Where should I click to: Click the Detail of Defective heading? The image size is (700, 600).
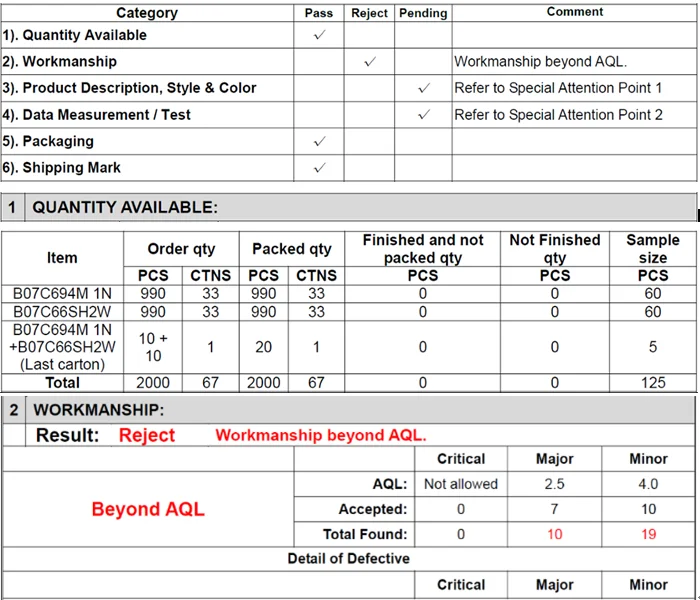(348, 558)
